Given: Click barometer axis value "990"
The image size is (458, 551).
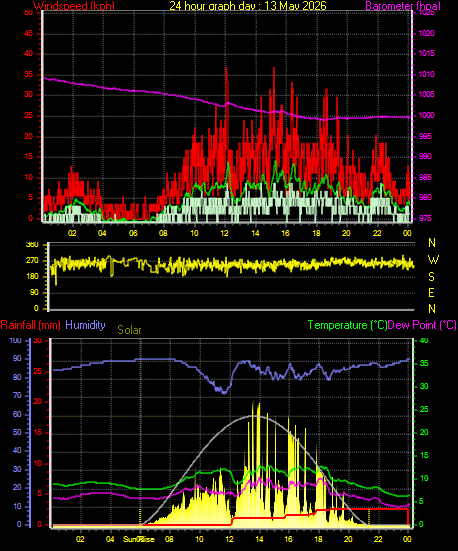Looking at the screenshot, I should tap(425, 156).
